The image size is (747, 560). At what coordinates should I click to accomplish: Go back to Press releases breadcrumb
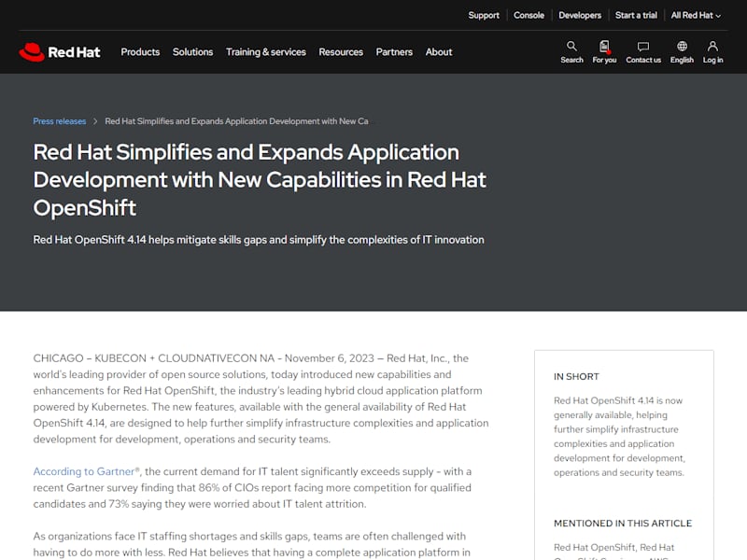coord(59,121)
